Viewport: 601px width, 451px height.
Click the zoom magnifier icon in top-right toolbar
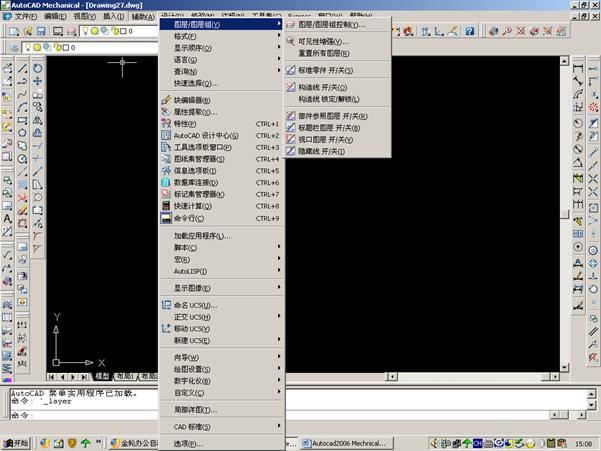[507, 31]
